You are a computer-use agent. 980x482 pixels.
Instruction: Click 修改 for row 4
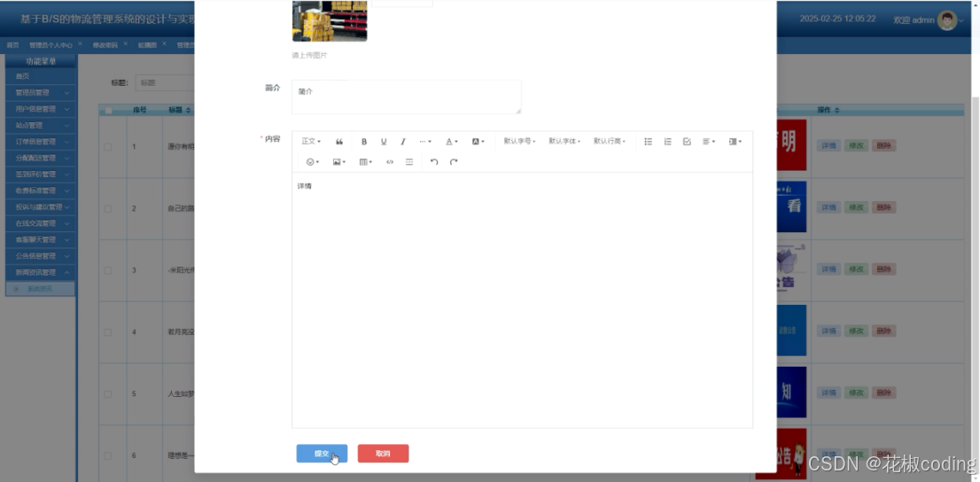[856, 330]
